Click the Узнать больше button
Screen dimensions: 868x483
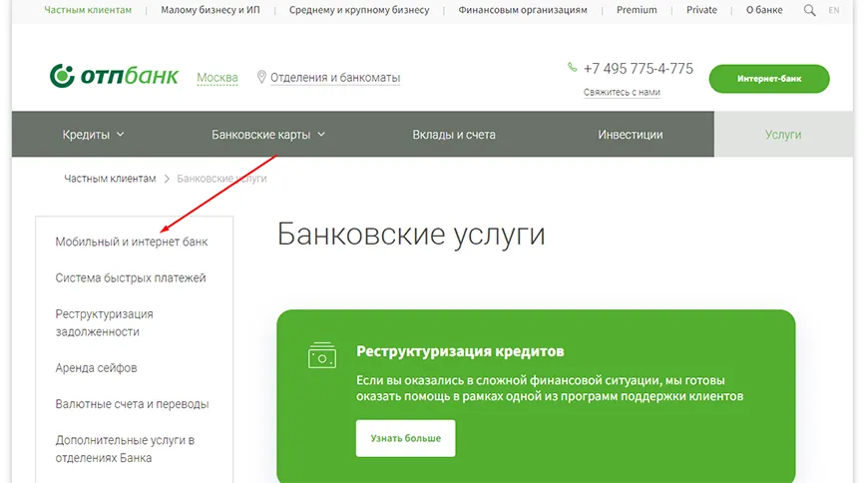coord(405,438)
